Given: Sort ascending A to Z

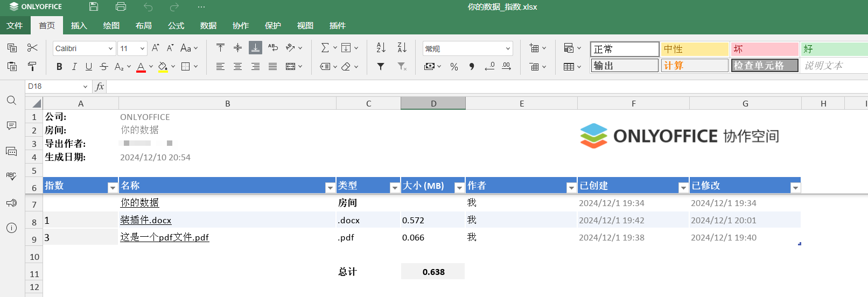Looking at the screenshot, I should coord(381,48).
